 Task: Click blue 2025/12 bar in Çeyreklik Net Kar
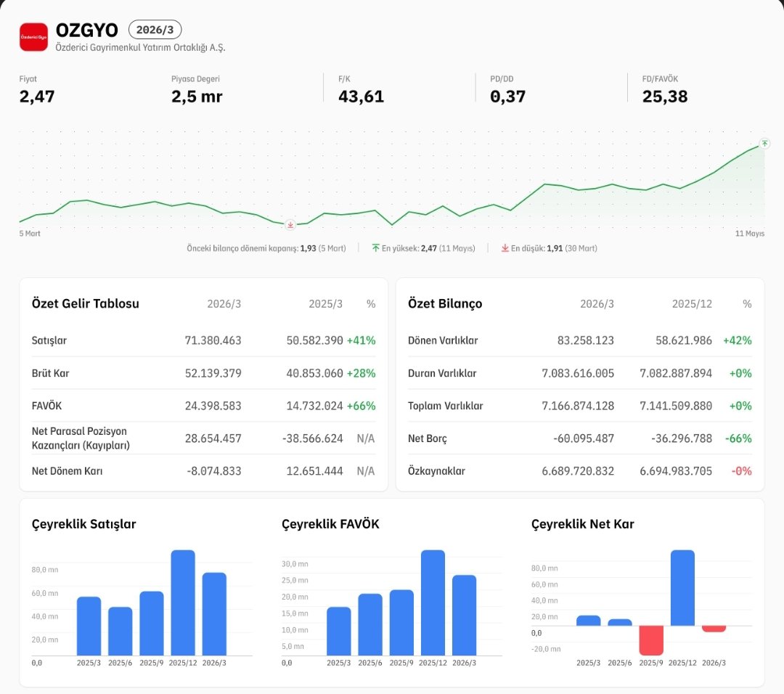click(x=682, y=587)
